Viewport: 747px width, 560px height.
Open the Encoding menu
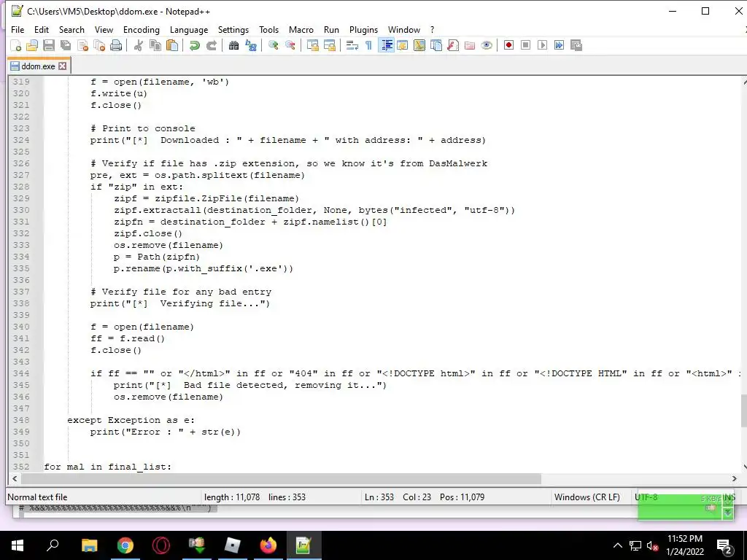point(142,29)
